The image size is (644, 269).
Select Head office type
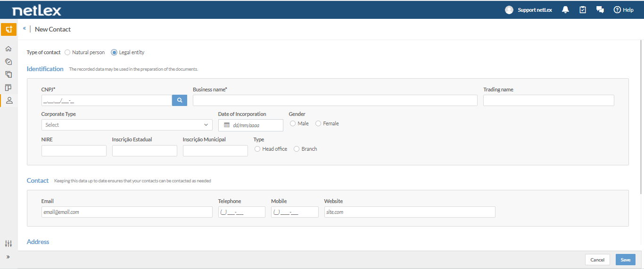[x=257, y=149]
